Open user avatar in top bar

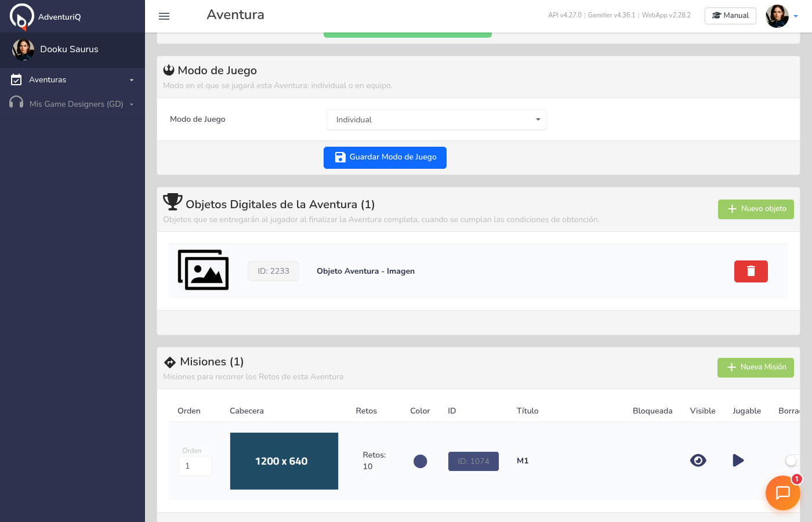point(777,16)
